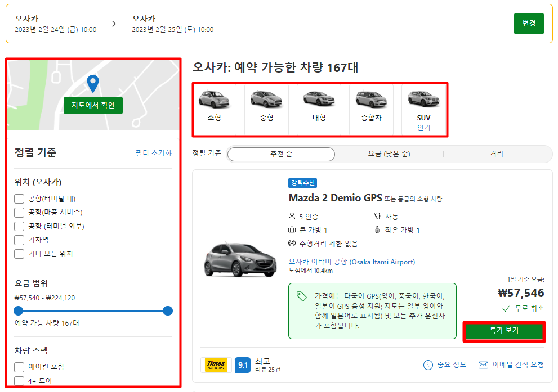Viewport: 558px width, 392px height.
Task: Click 주행거리 제한 없음 text
Action: 328,244
